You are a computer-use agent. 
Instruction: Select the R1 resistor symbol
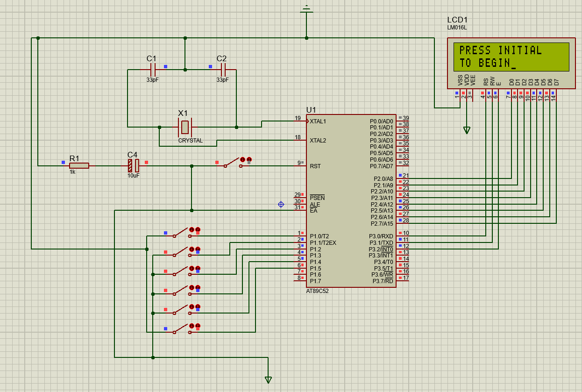pyautogui.click(x=79, y=165)
